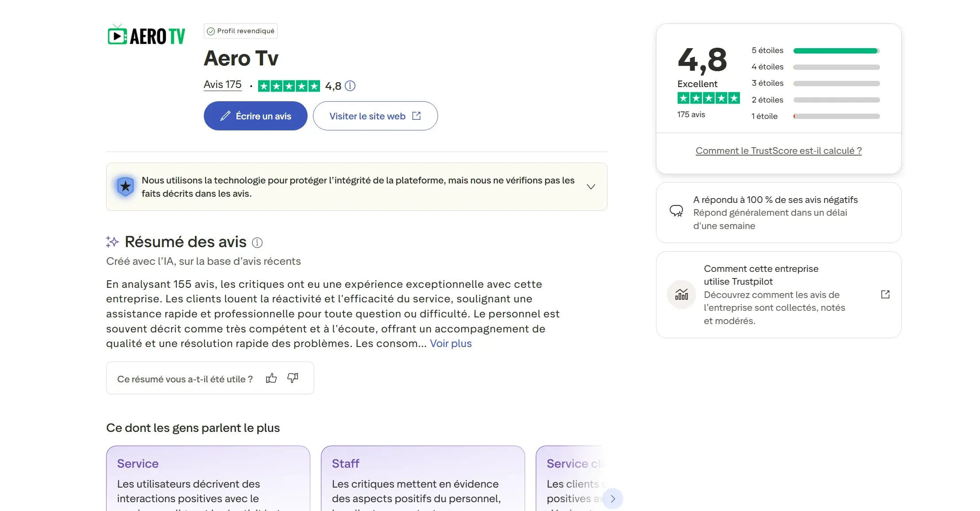Open the Staff topic card

coord(423,478)
